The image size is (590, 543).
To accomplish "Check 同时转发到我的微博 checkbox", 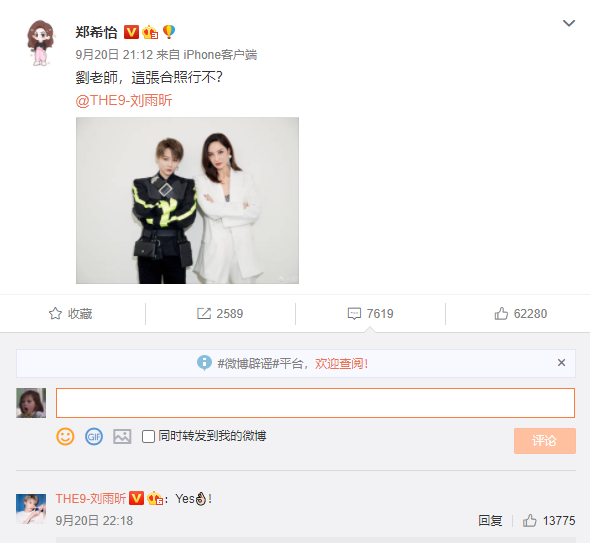I will click(x=148, y=437).
